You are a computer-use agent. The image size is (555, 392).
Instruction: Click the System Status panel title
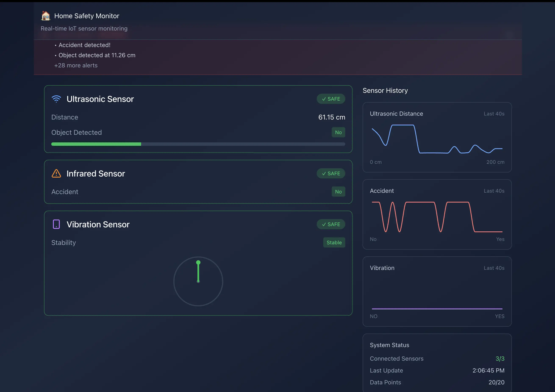point(389,345)
